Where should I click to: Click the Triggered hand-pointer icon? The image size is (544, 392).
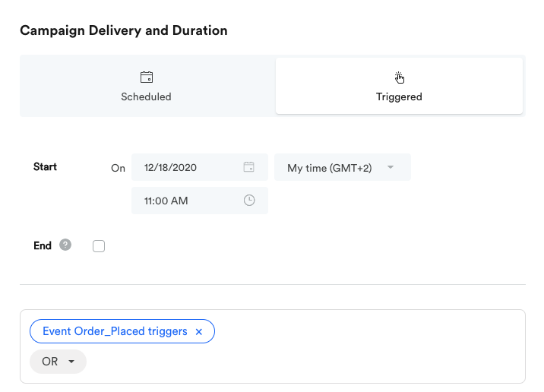(399, 77)
